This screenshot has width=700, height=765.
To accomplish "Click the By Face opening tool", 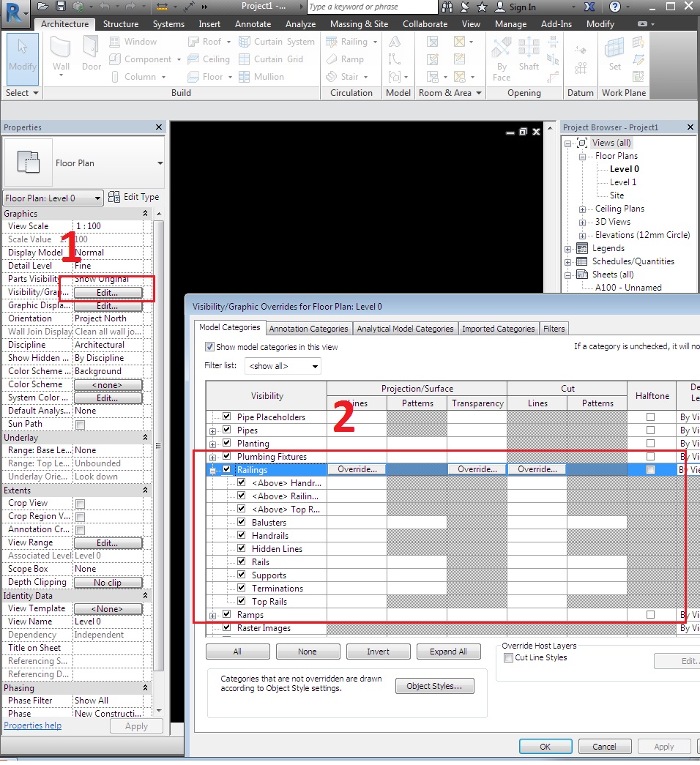I will (502, 59).
